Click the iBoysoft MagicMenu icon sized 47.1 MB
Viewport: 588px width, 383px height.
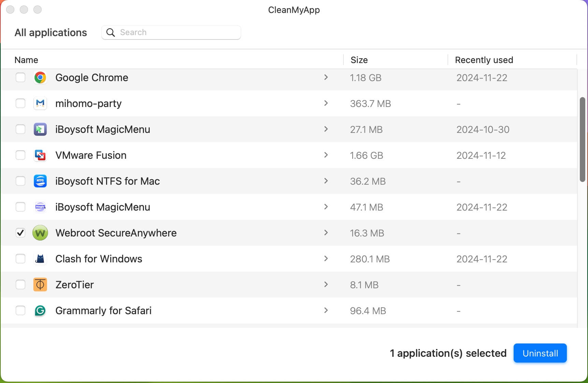[40, 207]
